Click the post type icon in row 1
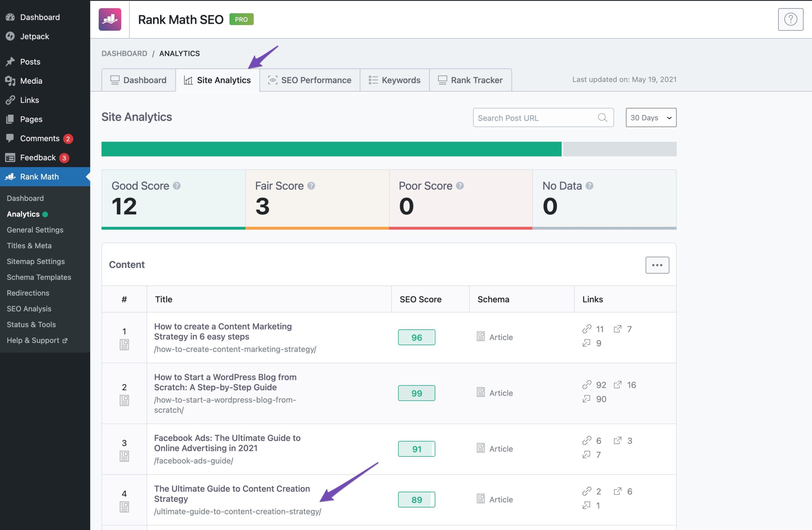812x530 pixels. [124, 345]
